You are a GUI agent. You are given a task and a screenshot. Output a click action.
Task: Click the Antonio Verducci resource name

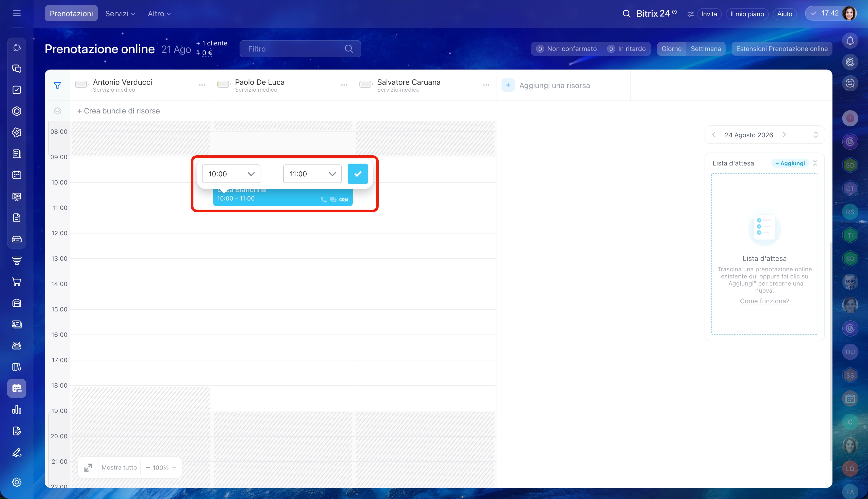point(122,82)
